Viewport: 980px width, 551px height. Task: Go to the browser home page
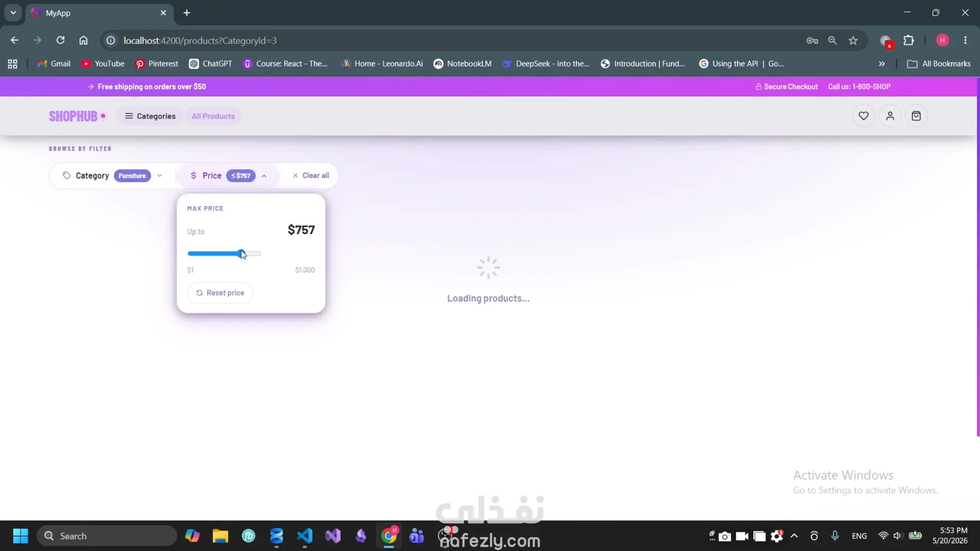(83, 40)
